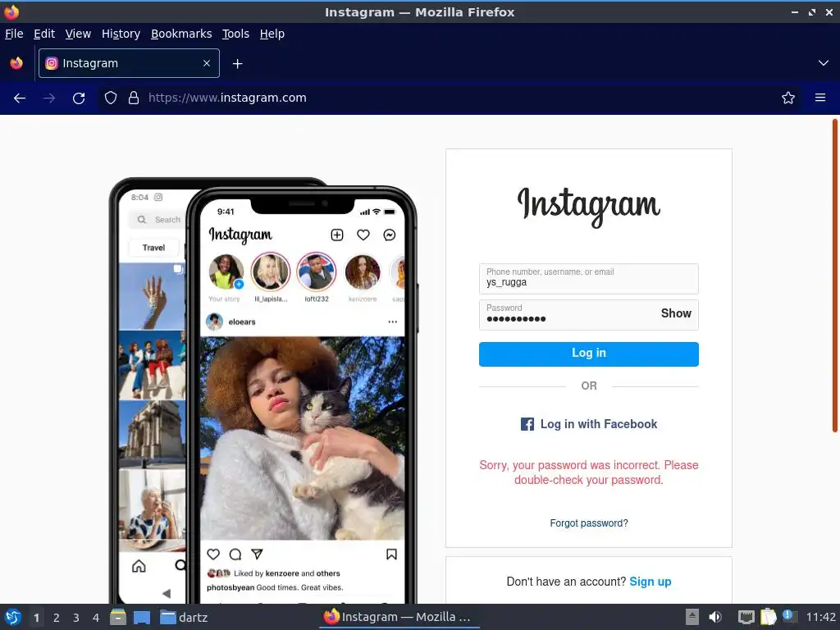Open the Firefox hamburger menu

pyautogui.click(x=820, y=98)
